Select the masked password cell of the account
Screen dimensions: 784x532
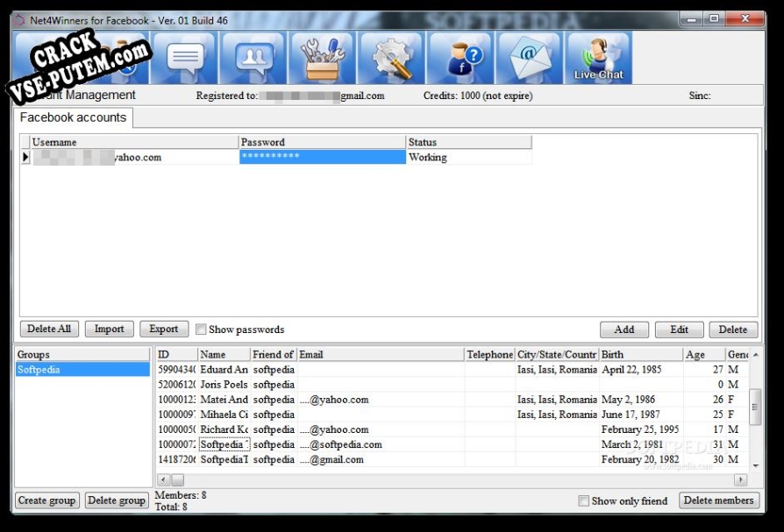point(322,157)
